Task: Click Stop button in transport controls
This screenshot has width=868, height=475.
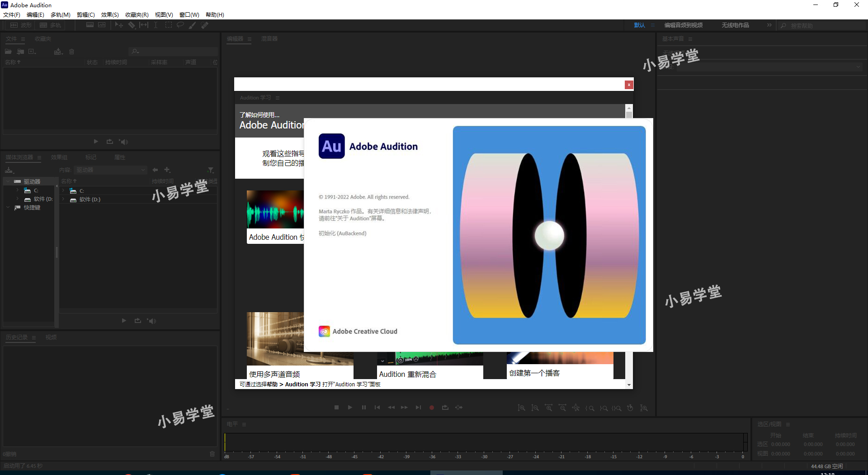Action: coord(336,408)
